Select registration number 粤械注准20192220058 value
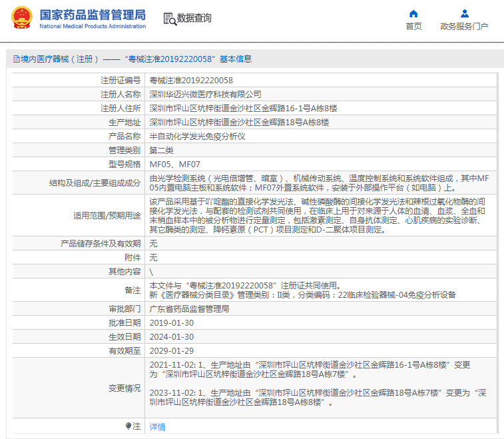The width and height of the screenshot is (504, 439). tap(191, 81)
